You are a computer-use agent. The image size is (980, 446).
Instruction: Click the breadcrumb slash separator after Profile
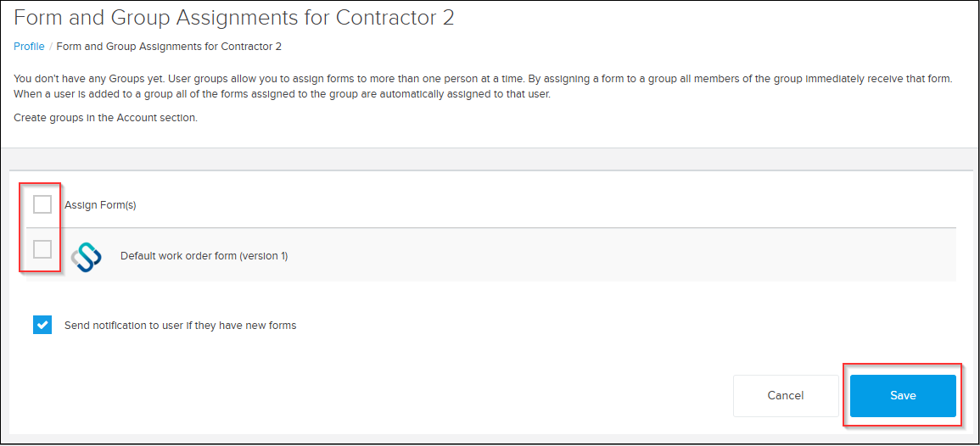pyautogui.click(x=51, y=47)
